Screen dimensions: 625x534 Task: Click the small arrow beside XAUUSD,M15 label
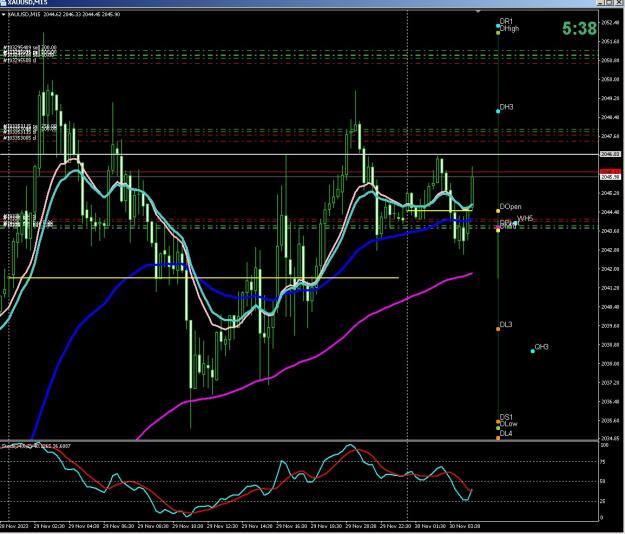(x=4, y=14)
